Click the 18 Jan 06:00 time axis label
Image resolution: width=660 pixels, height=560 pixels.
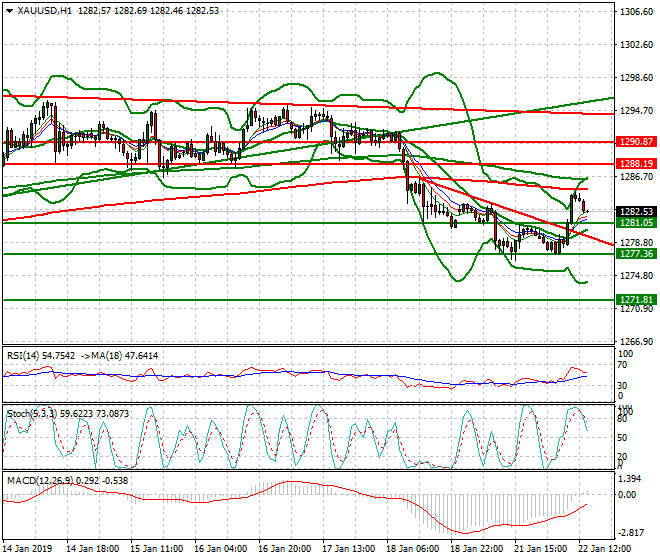412,549
